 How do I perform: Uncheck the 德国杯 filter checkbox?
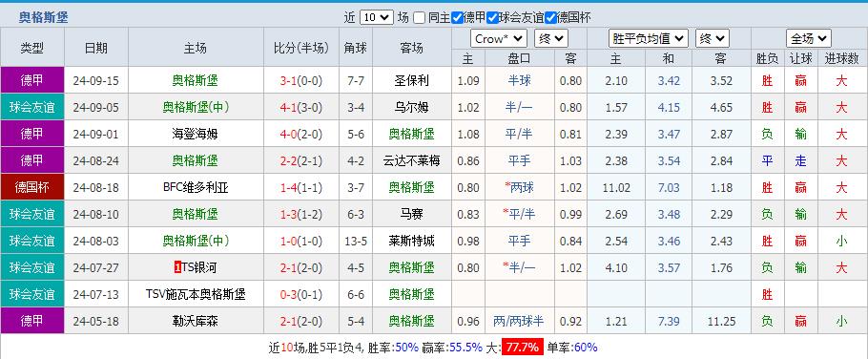549,18
